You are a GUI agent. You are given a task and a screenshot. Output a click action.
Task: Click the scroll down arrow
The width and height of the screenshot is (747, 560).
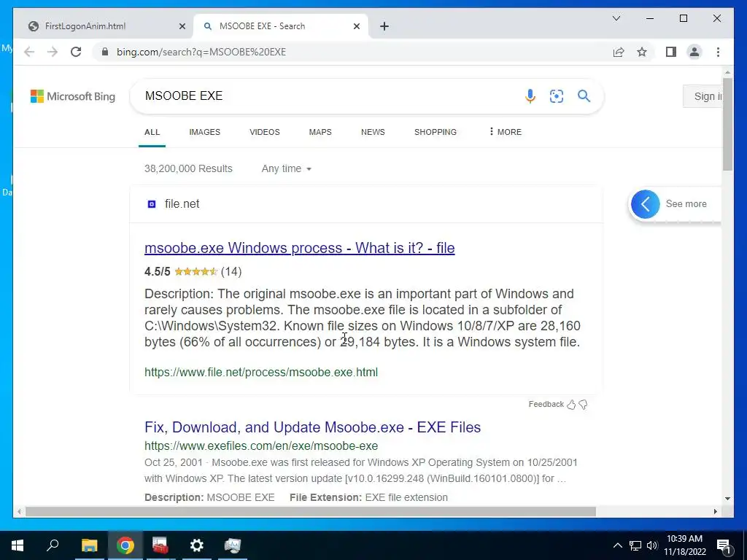pos(727,499)
